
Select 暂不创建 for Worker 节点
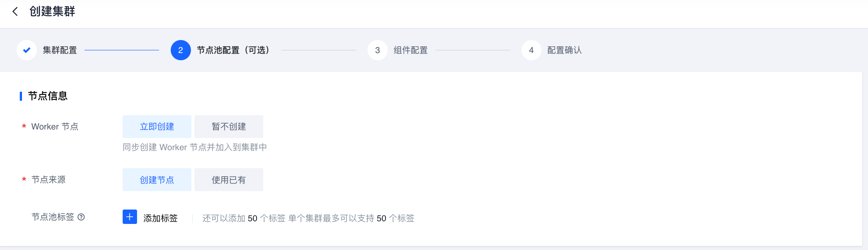tap(229, 127)
